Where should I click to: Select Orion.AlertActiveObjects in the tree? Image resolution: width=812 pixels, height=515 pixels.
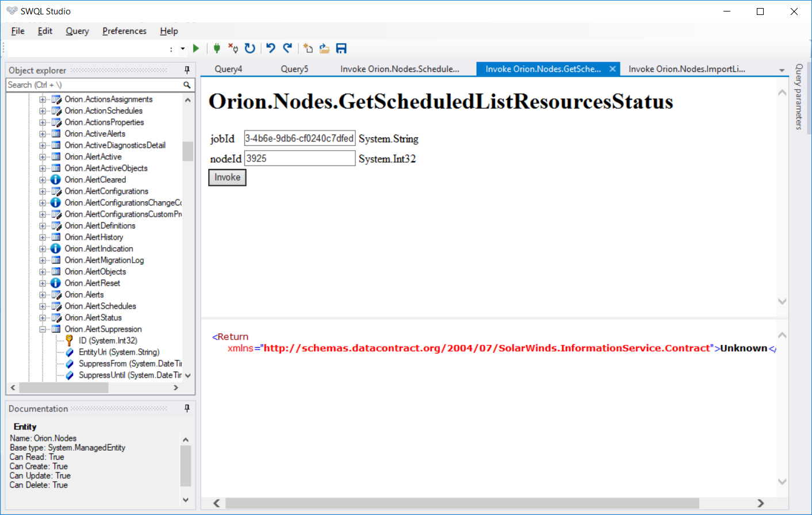pos(106,168)
